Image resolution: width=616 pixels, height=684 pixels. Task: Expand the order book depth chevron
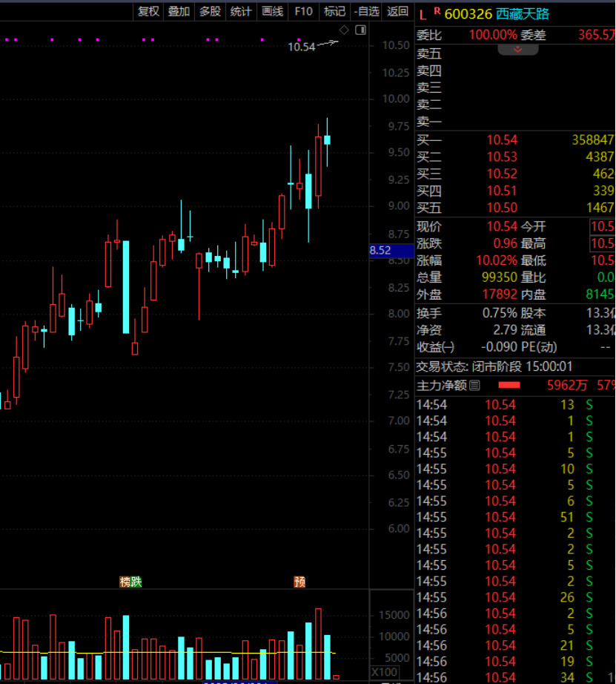click(518, 49)
